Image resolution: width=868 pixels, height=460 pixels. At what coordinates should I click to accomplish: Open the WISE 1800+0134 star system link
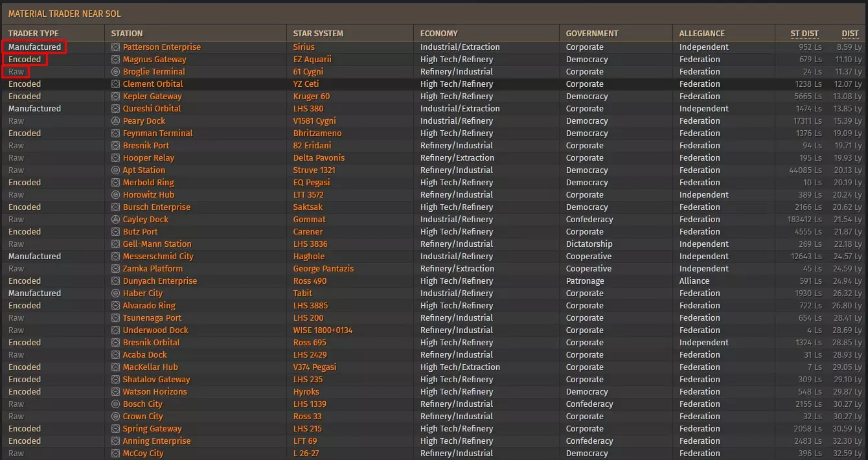pyautogui.click(x=323, y=330)
